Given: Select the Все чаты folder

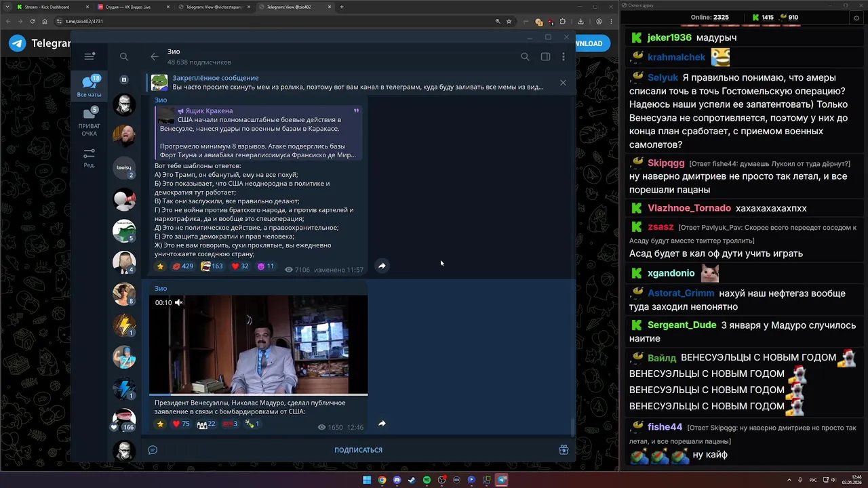Looking at the screenshot, I should (x=89, y=87).
